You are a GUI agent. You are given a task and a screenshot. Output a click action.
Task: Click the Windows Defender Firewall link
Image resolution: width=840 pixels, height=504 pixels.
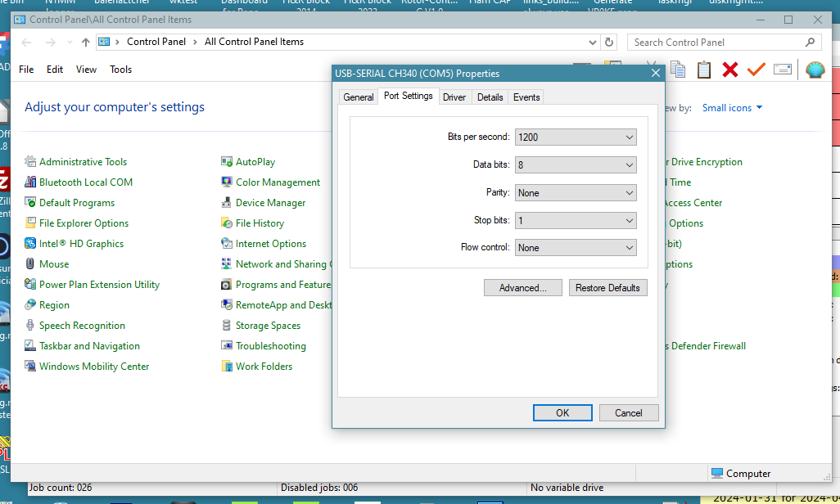706,346
